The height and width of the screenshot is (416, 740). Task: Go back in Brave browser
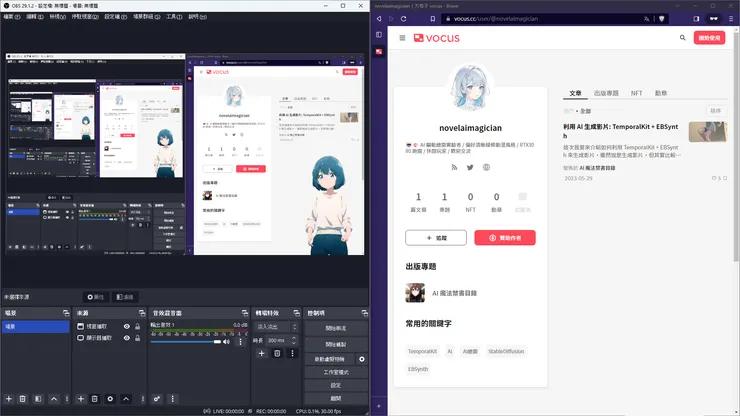[379, 19]
